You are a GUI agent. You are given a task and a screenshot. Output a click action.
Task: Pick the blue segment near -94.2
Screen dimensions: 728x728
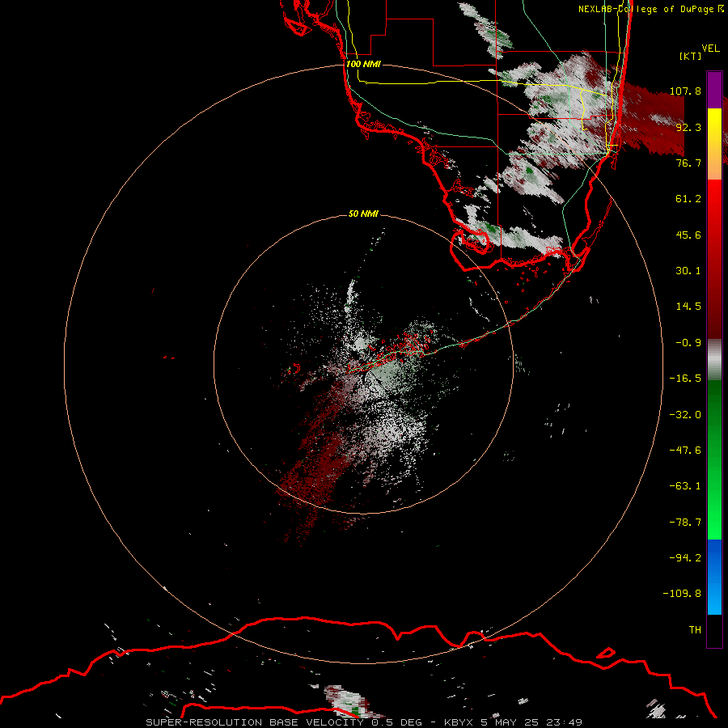(x=714, y=577)
